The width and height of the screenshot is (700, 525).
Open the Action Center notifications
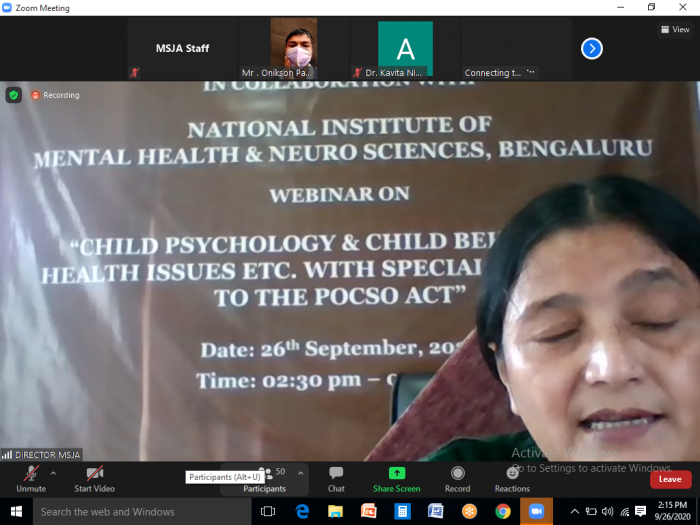(641, 512)
